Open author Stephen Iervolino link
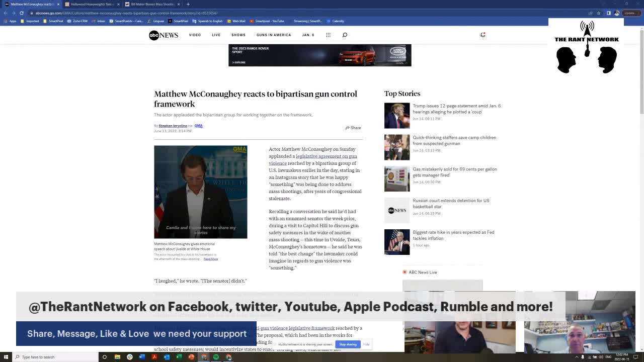 click(173, 126)
